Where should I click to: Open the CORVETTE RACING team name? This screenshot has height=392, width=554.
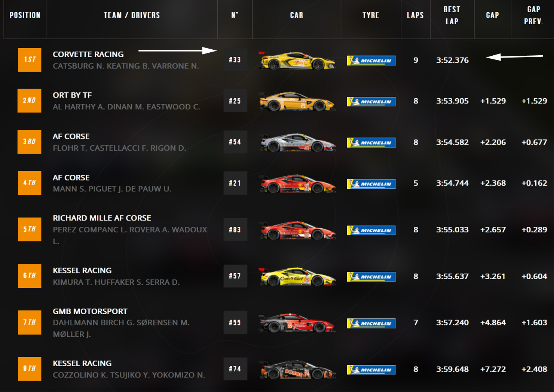[88, 54]
